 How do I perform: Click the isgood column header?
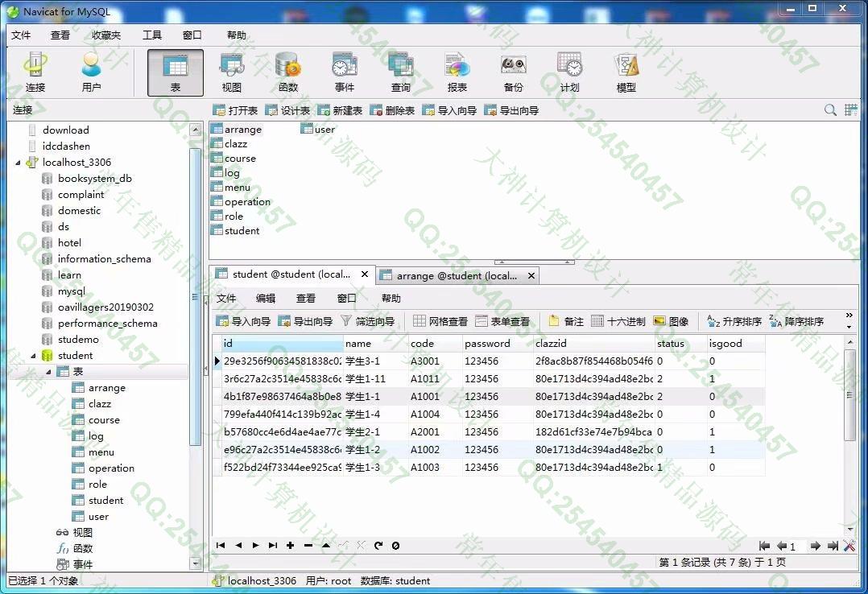[x=736, y=343]
